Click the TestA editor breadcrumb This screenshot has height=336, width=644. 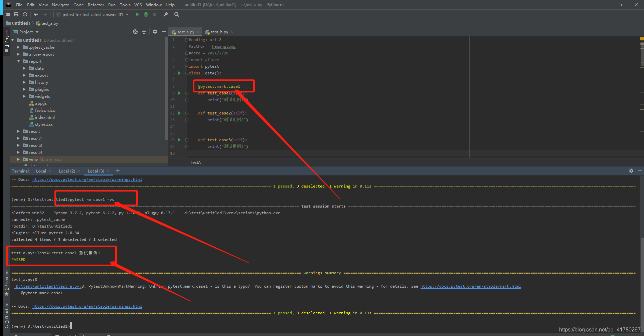[195, 162]
